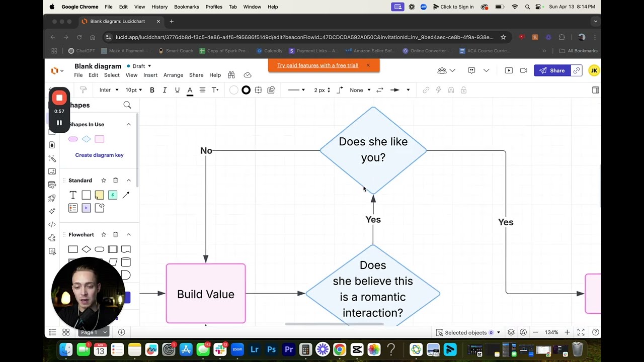Screen dimensions: 644x362
Task: Favorite the Flowchart shape library star
Action: [104, 235]
